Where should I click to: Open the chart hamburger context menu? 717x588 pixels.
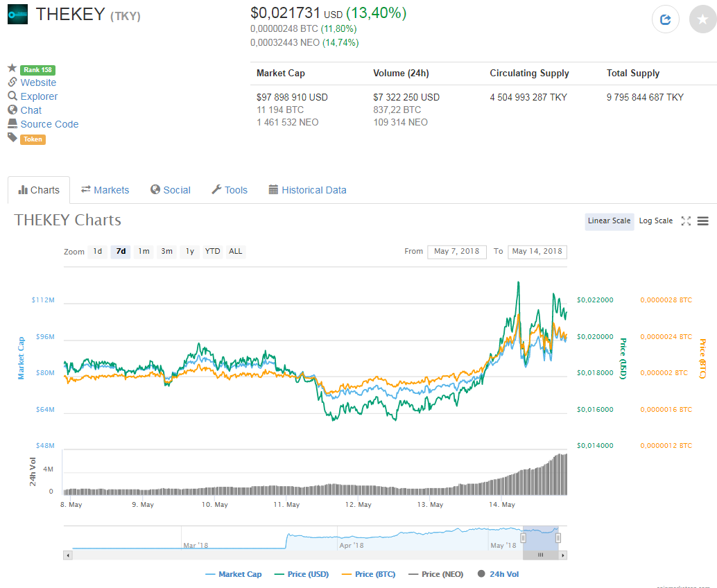point(703,221)
